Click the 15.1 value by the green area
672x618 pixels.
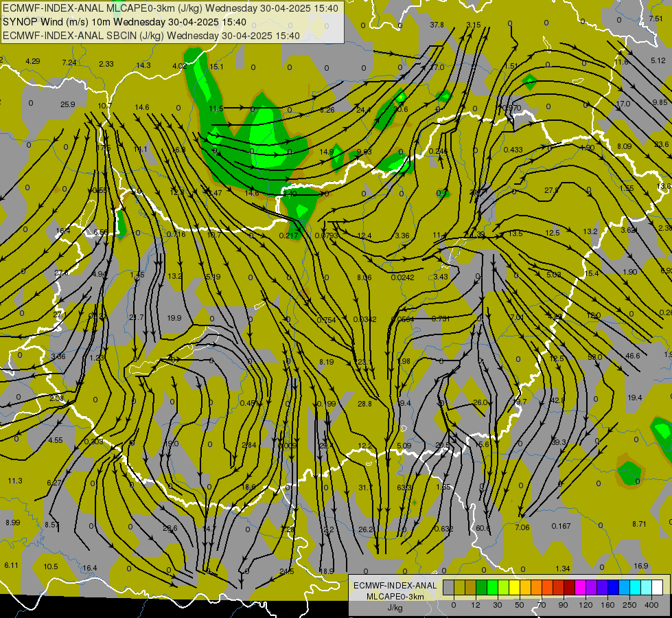tap(216, 67)
